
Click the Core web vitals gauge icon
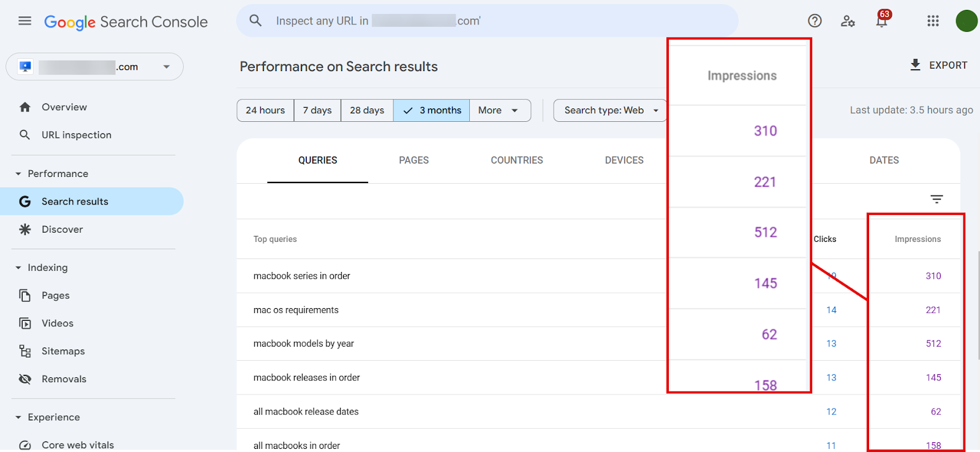coord(25,445)
